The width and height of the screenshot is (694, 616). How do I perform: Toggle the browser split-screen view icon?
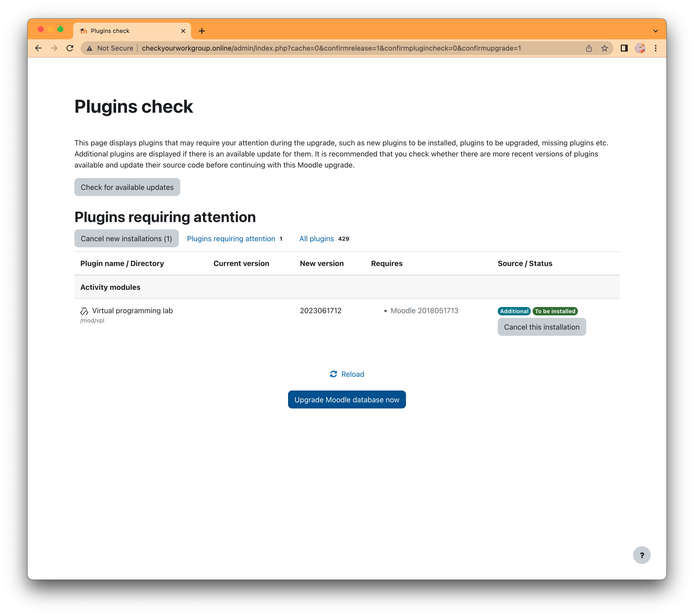[623, 48]
